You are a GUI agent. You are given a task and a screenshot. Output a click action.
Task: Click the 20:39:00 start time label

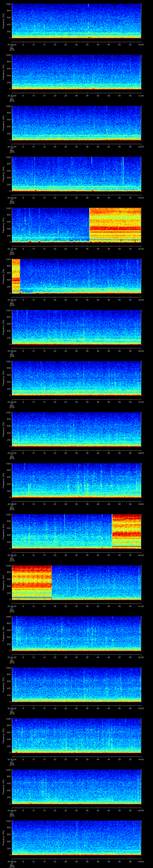(x=12, y=555)
